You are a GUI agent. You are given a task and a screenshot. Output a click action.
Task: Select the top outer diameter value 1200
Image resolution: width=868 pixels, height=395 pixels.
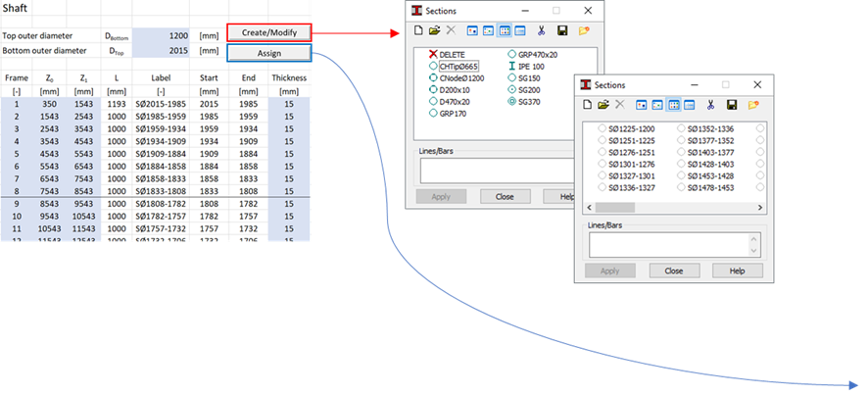[161, 35]
